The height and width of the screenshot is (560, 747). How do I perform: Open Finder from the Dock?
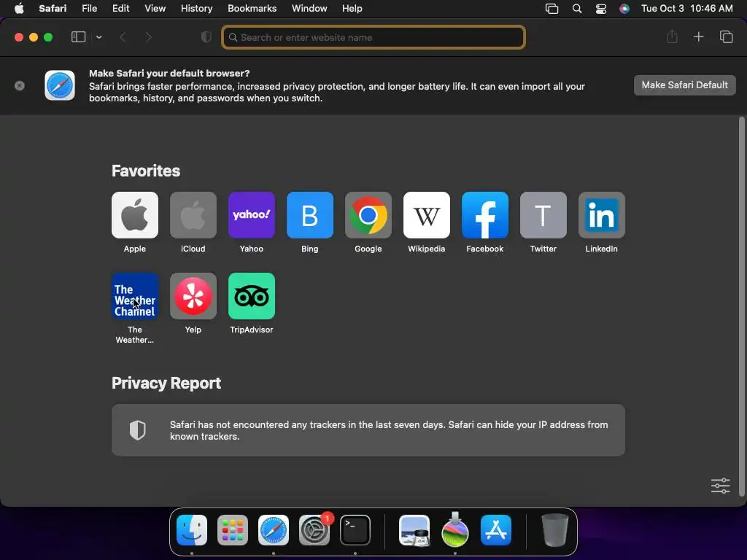tap(192, 530)
